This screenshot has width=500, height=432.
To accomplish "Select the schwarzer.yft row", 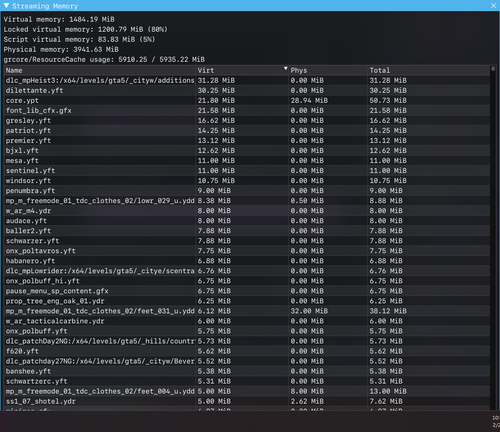I will pos(247,241).
